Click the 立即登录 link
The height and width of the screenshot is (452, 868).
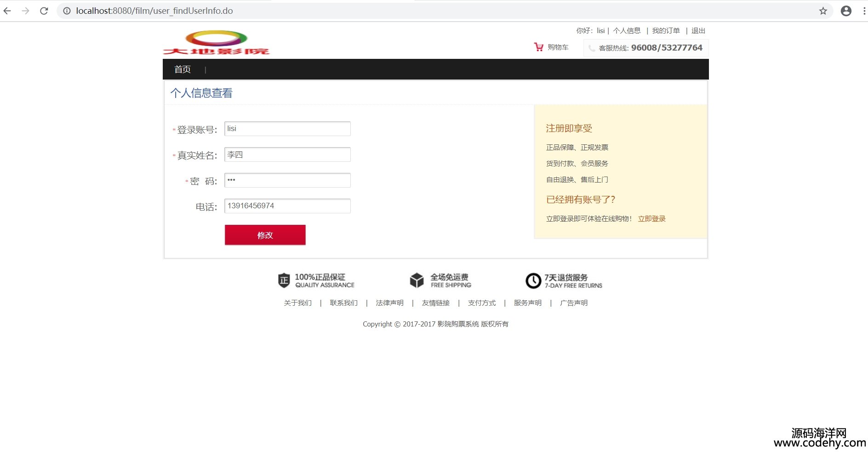(x=652, y=219)
